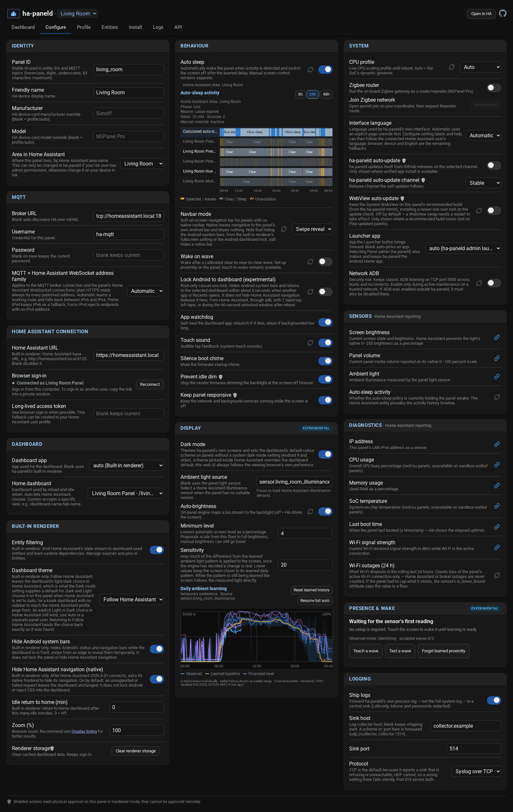Image resolution: width=513 pixels, height=812 pixels.
Task: Open the Install tab
Action: pos(135,27)
